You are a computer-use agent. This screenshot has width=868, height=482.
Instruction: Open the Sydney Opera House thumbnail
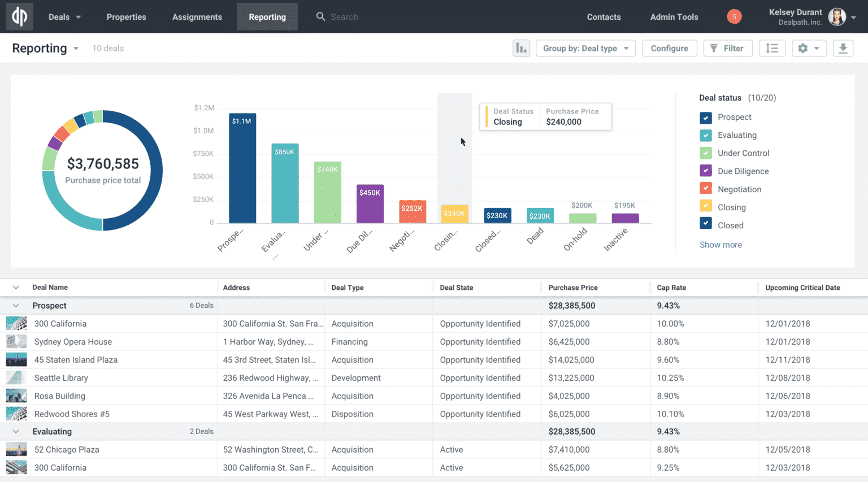(x=16, y=341)
